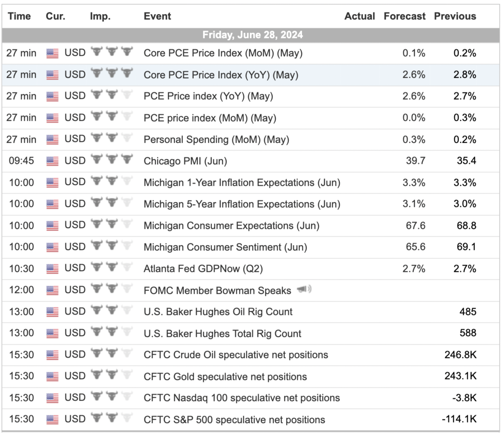Viewport: 504px width, 433px height.
Task: Open CFTC Gold speculative net positions
Action: click(225, 376)
